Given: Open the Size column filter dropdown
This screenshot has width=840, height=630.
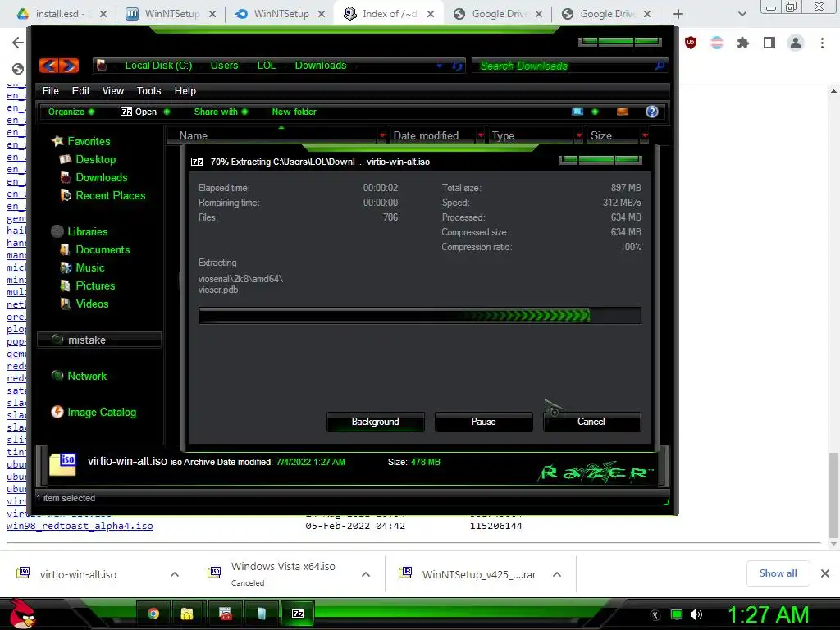Looking at the screenshot, I should tap(645, 135).
